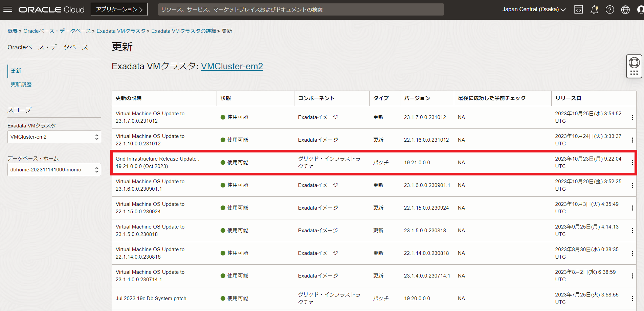Image resolution: width=644 pixels, height=311 pixels.
Task: Select 更新履歴 in the left sidebar
Action: point(21,84)
